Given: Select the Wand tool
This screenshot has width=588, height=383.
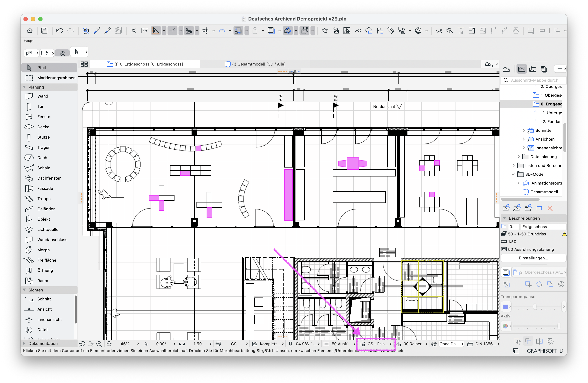Looking at the screenshot, I should [49, 96].
